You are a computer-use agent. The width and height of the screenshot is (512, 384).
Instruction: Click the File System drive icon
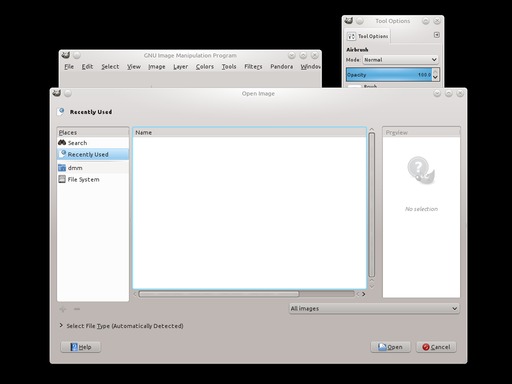[62, 179]
